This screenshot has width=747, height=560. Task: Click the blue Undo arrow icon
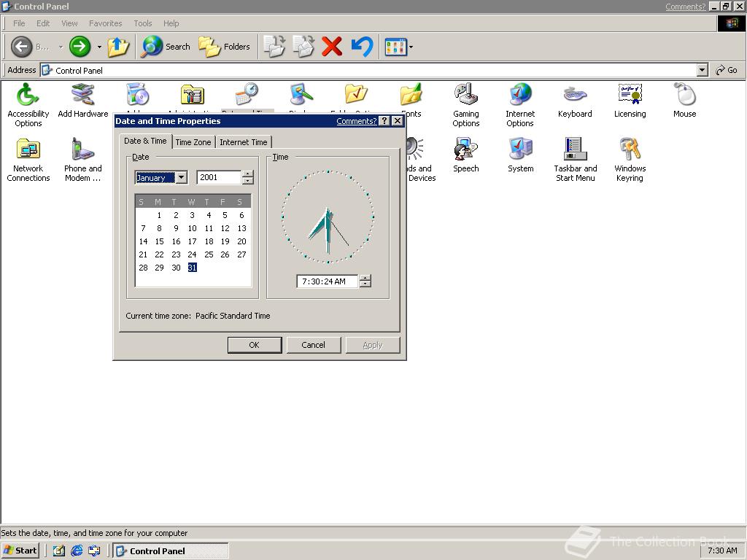[x=362, y=47]
